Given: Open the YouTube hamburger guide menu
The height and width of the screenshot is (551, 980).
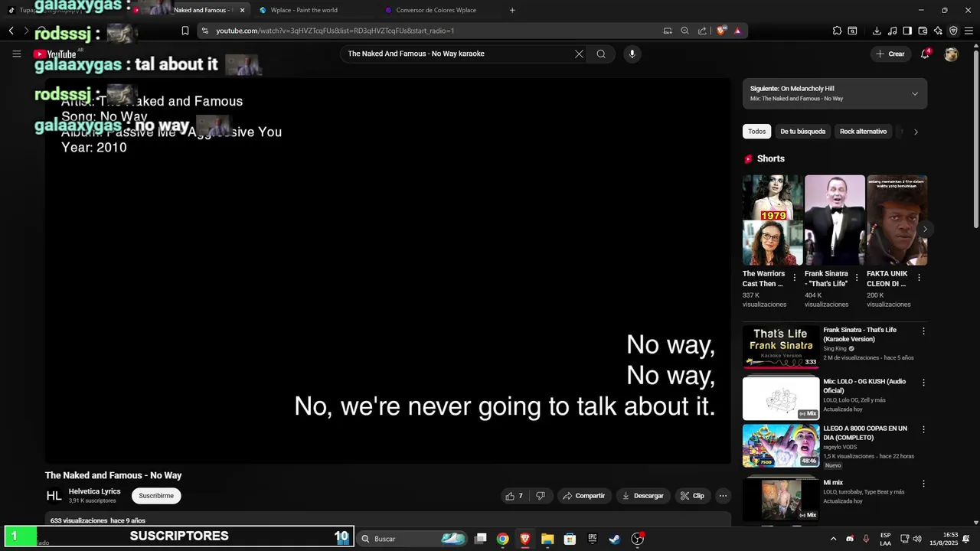Looking at the screenshot, I should 16,54.
